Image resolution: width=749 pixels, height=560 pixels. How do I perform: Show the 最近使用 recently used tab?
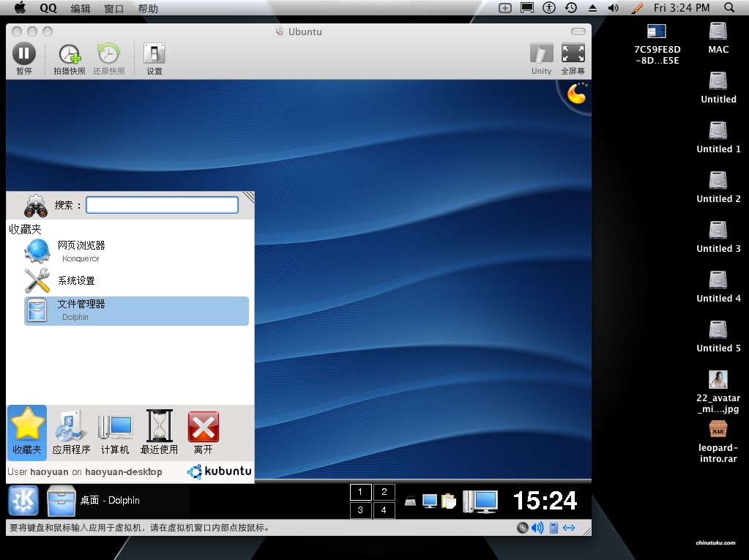coord(159,432)
